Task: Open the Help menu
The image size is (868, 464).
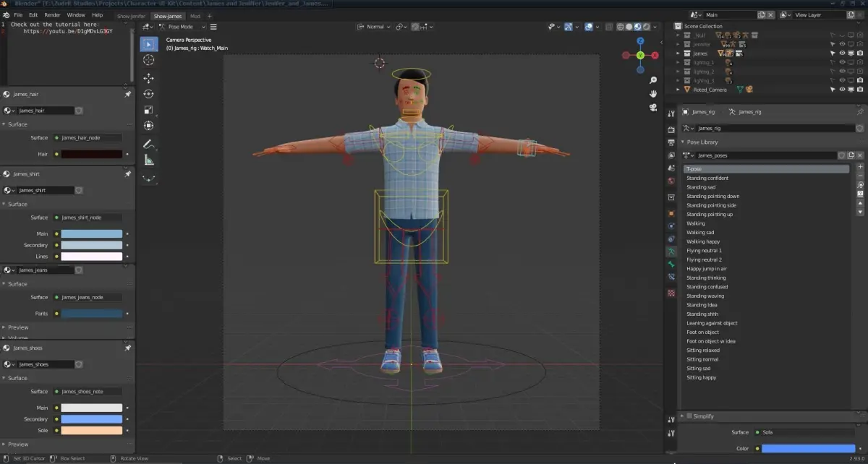Action: click(97, 14)
